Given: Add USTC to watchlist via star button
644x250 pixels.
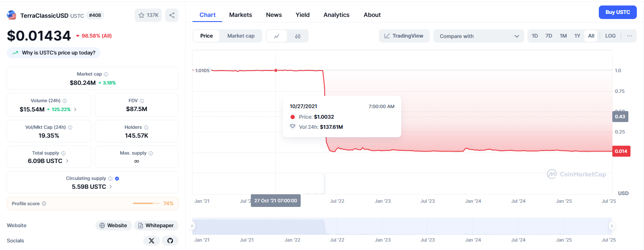Looking at the screenshot, I should [148, 15].
